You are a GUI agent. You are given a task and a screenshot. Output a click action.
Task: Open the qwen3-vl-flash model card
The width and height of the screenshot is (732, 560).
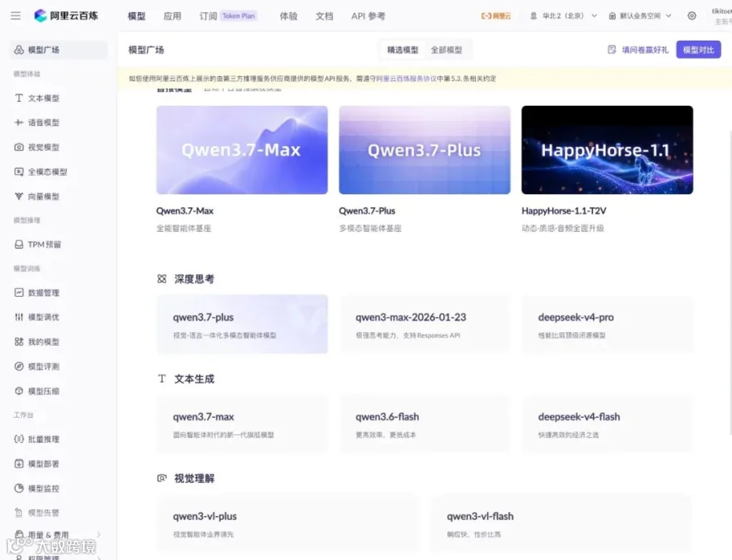pyautogui.click(x=561, y=523)
